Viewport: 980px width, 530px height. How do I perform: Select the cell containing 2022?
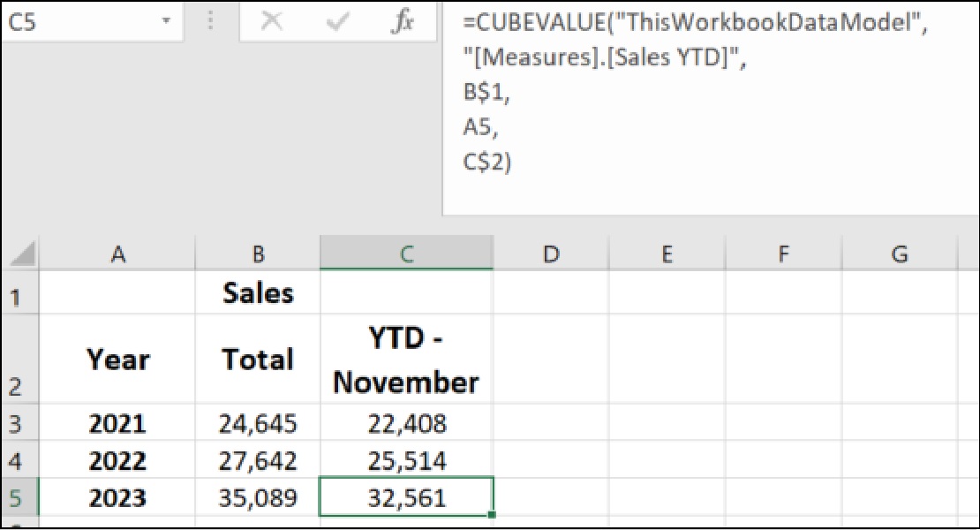tap(117, 460)
